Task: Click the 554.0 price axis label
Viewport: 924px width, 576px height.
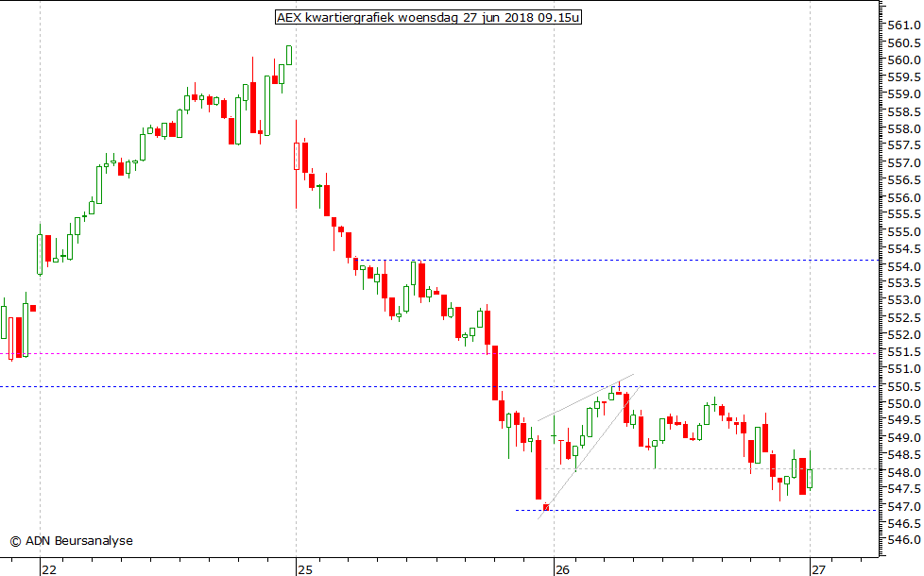Action: coord(904,267)
